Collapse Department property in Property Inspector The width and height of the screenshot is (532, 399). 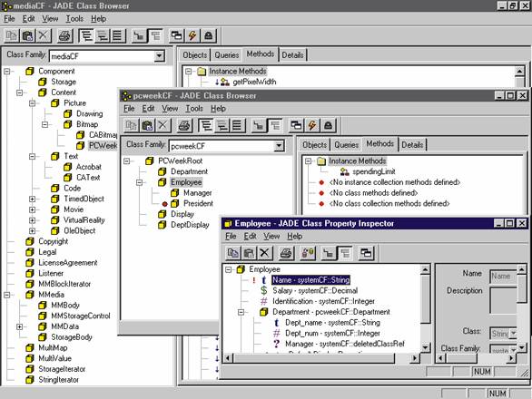click(x=241, y=312)
